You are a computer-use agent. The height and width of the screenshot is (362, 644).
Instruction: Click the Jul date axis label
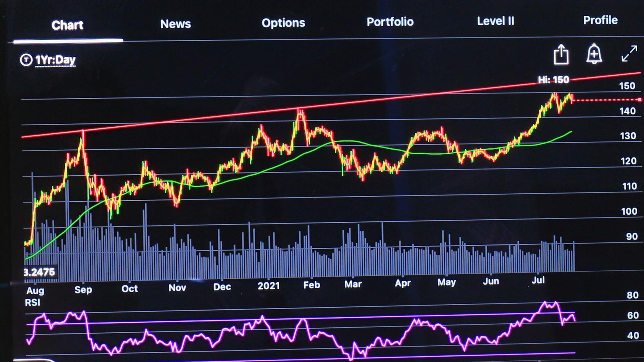(x=538, y=280)
